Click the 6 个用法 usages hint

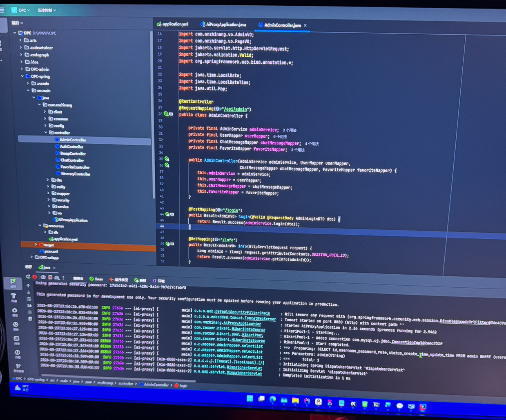(x=280, y=137)
